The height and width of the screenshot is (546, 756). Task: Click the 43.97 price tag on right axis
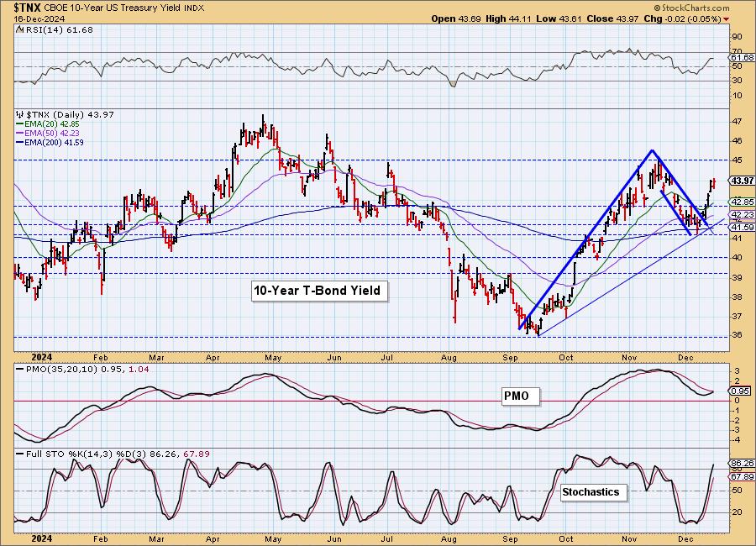[x=742, y=181]
